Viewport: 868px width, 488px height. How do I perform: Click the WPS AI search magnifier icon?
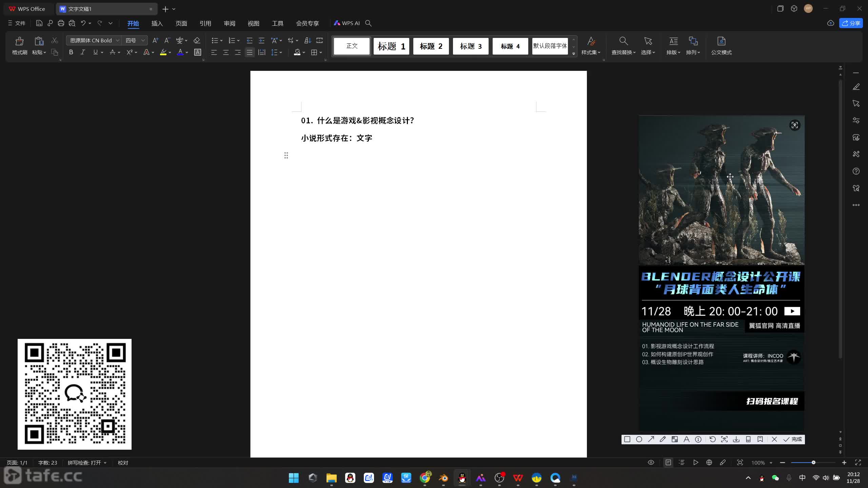coord(368,23)
